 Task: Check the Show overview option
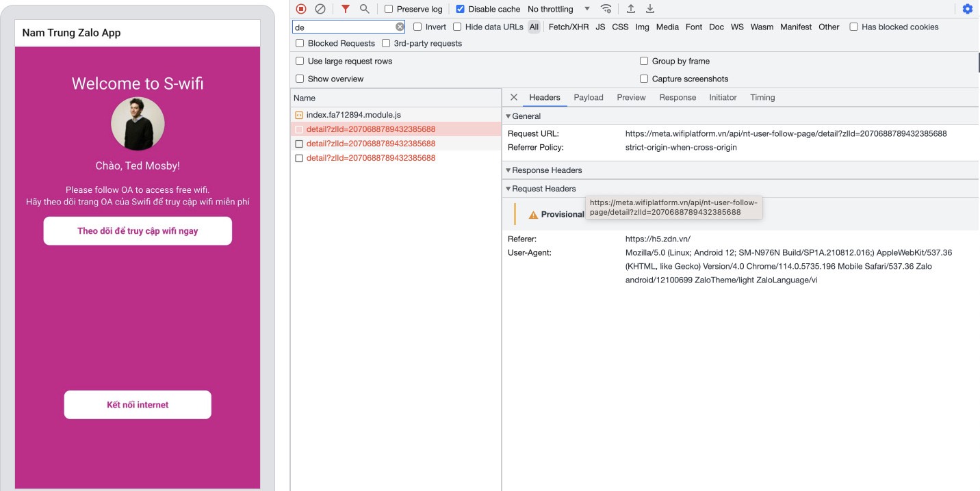(300, 79)
